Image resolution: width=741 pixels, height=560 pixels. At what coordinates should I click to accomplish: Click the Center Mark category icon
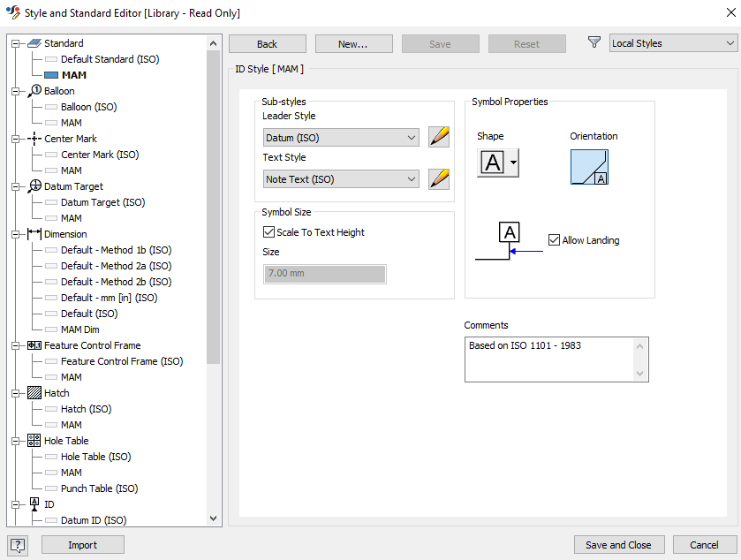tap(34, 139)
